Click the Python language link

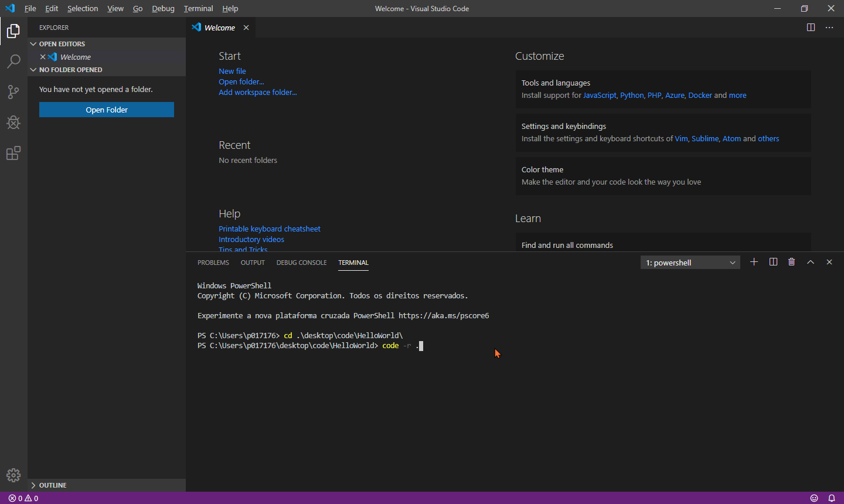pyautogui.click(x=632, y=95)
